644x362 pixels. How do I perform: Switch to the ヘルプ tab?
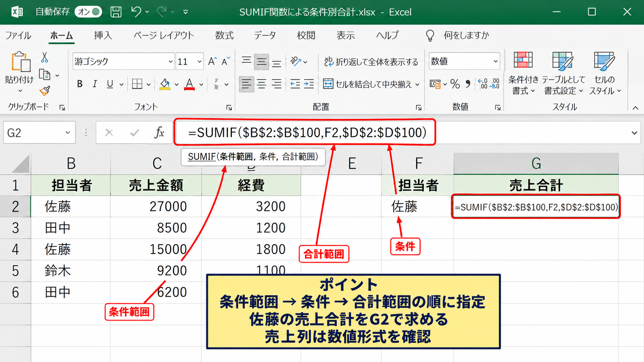[x=387, y=35]
